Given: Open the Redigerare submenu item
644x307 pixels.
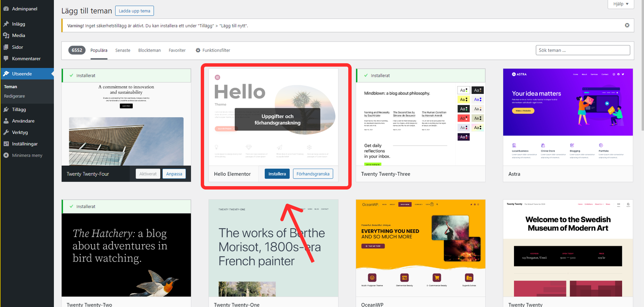Looking at the screenshot, I should (14, 96).
